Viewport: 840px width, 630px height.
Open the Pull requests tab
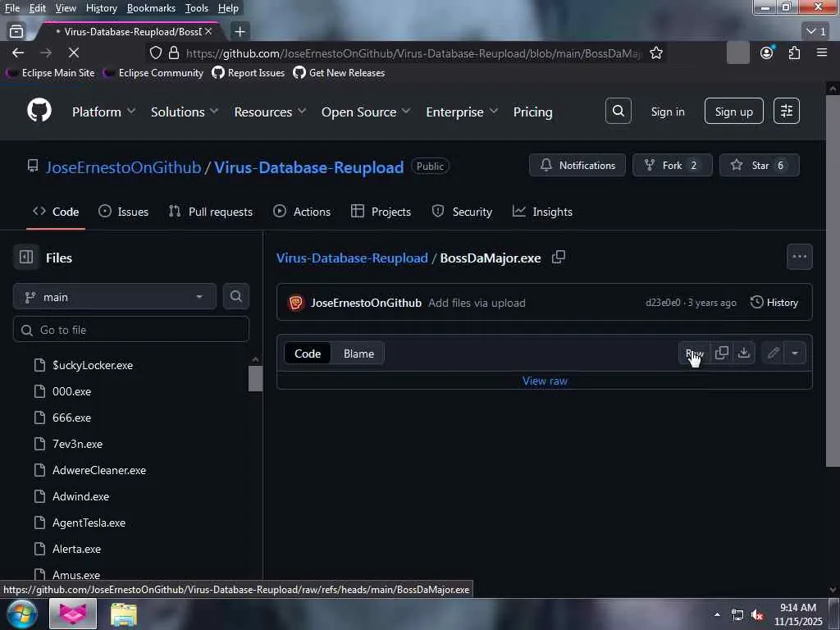coord(211,212)
